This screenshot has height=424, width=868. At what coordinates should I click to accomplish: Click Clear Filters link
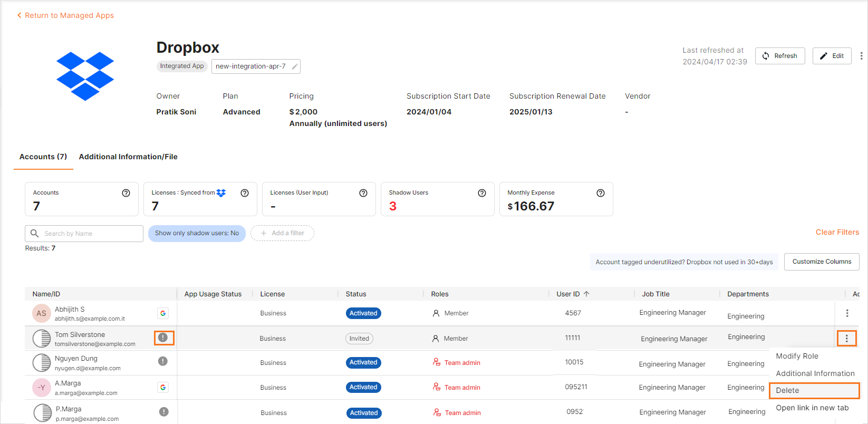click(x=837, y=232)
